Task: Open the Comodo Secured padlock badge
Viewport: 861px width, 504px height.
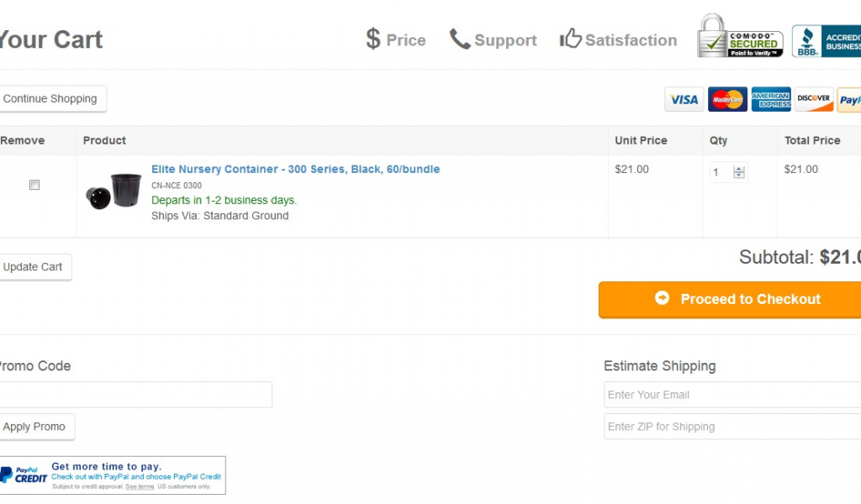Action: point(740,36)
